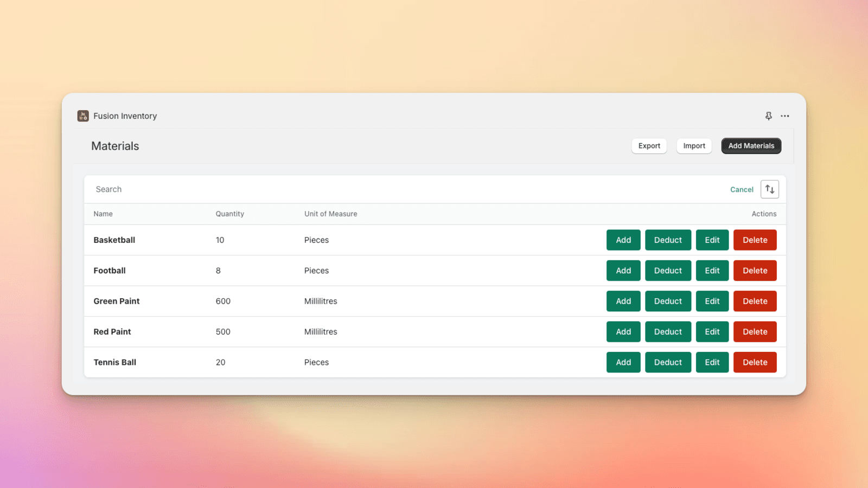The width and height of the screenshot is (868, 488).
Task: Delete the Tennis Ball material
Action: [755, 362]
